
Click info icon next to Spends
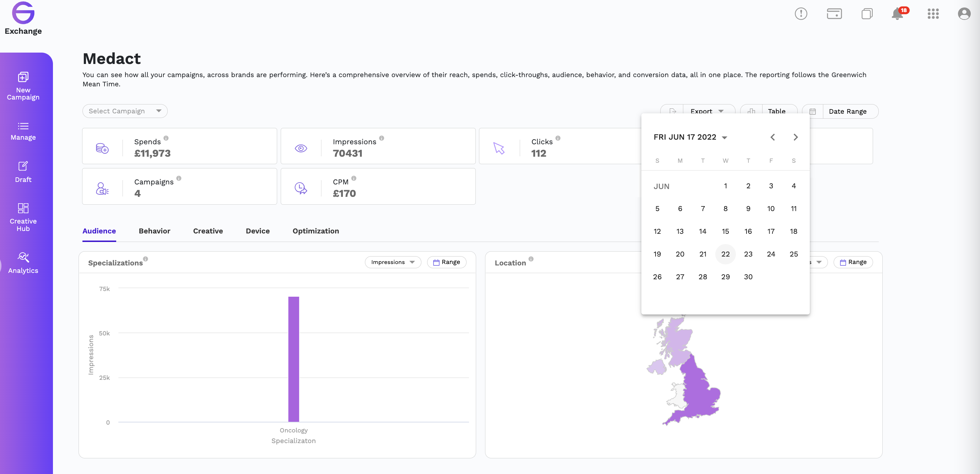click(x=166, y=138)
